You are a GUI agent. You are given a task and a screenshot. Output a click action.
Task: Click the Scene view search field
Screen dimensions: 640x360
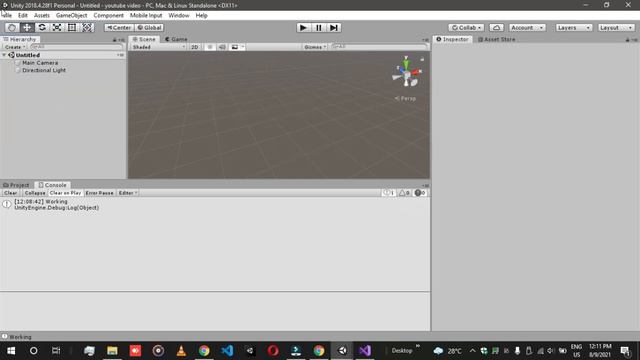coord(379,47)
